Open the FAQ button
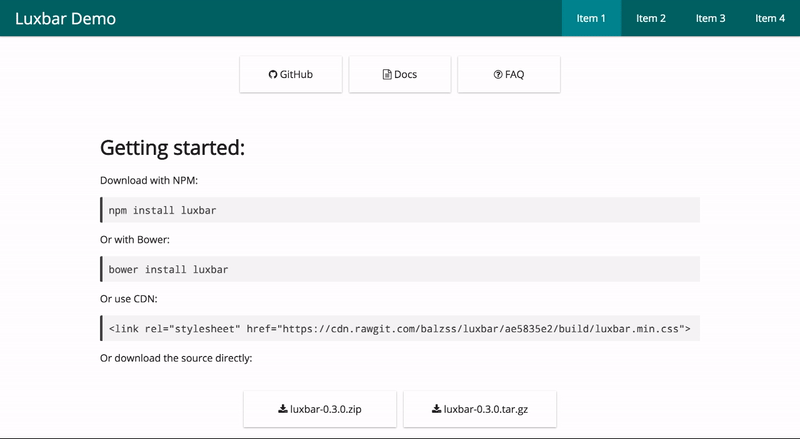The width and height of the screenshot is (800, 439). point(509,75)
